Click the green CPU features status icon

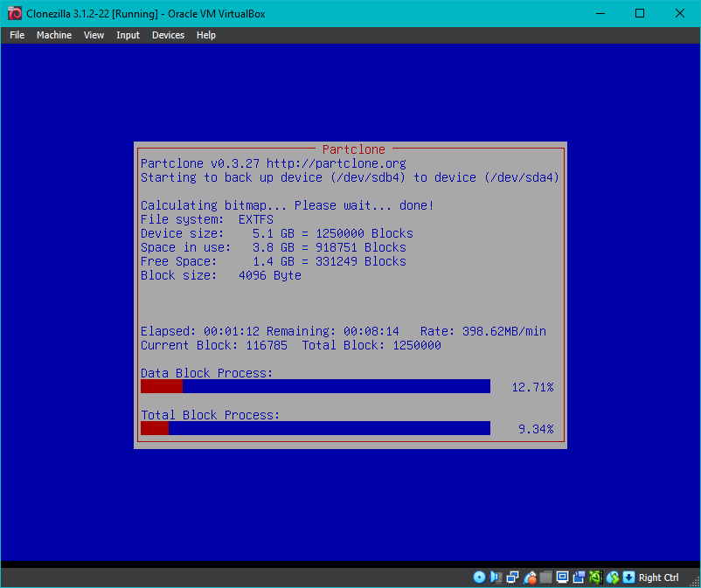[x=595, y=577]
